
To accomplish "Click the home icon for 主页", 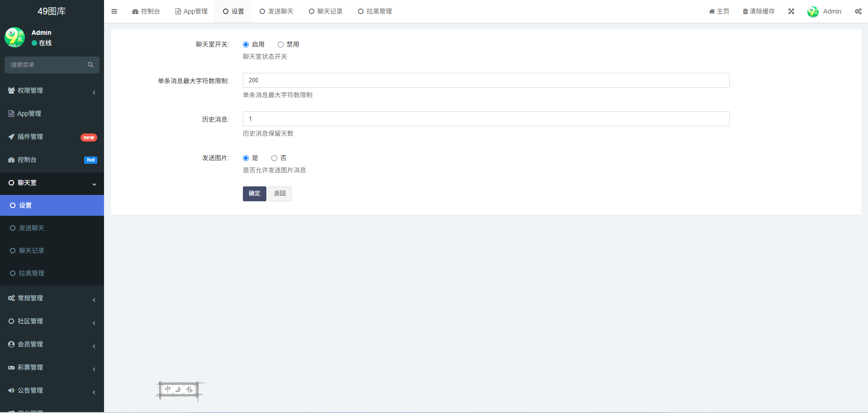I will [712, 11].
